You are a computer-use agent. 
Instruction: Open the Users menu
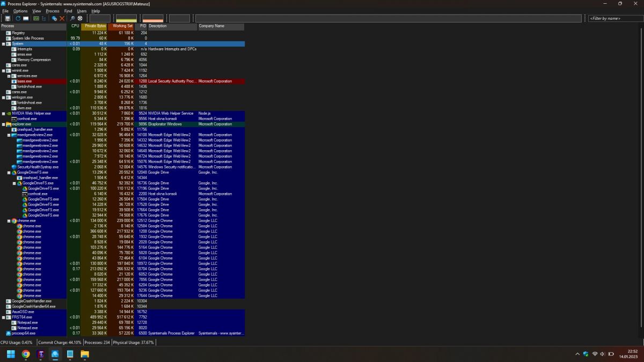82,11
